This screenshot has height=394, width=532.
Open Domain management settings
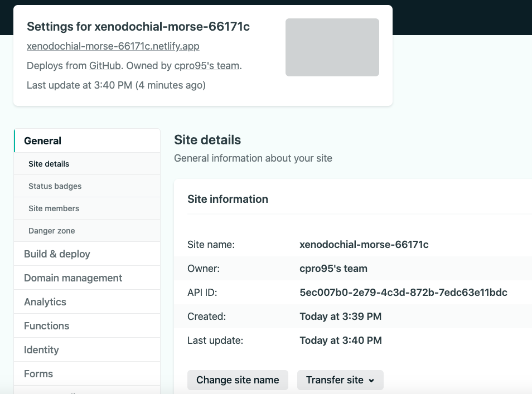(x=87, y=278)
